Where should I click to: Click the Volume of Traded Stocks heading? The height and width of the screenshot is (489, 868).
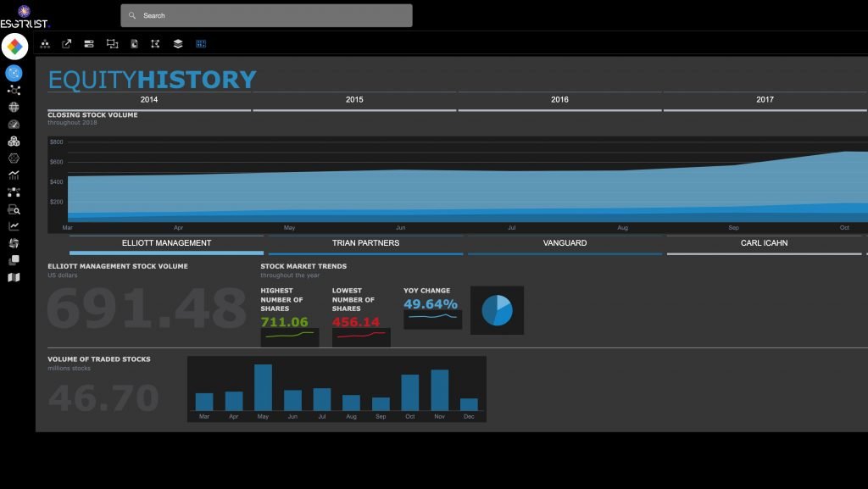(x=99, y=359)
